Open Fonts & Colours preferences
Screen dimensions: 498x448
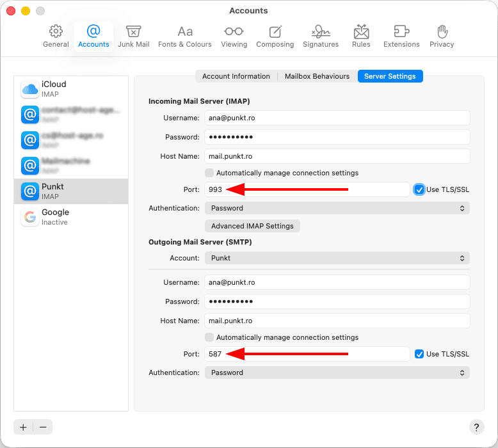[185, 36]
